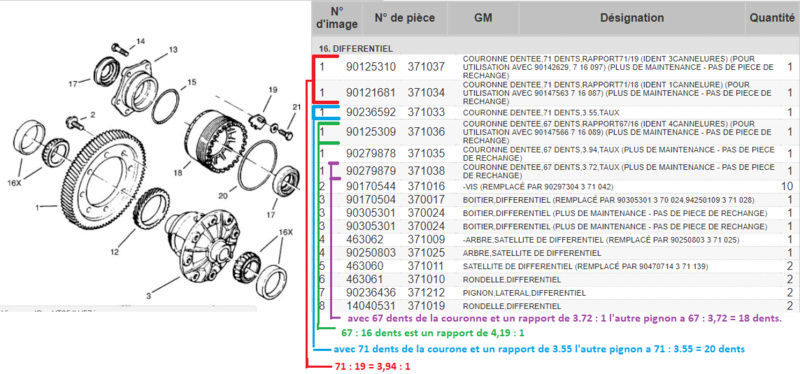Click the Désignation column header

(x=632, y=18)
